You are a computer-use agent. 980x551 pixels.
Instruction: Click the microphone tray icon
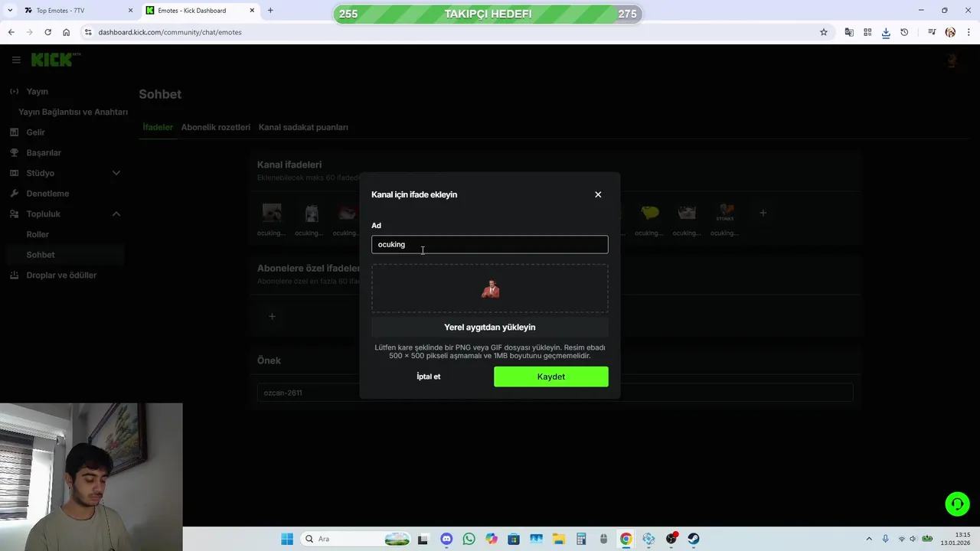886,539
